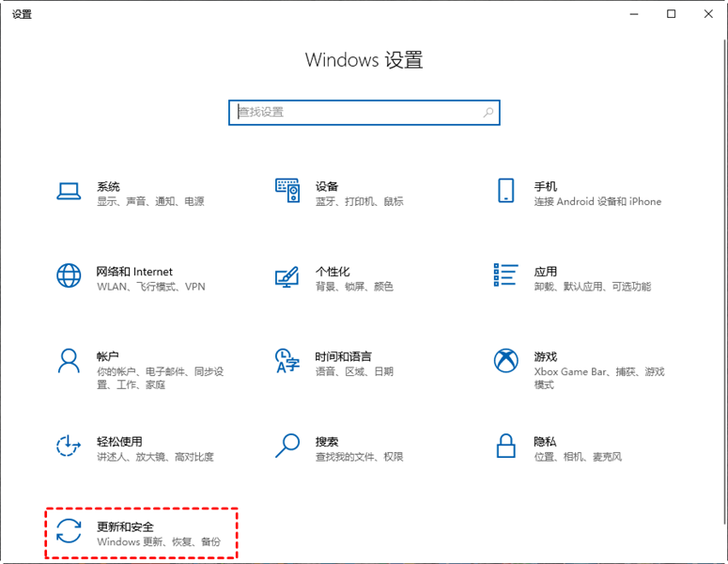Open the 网络和 Internet title link

point(134,272)
